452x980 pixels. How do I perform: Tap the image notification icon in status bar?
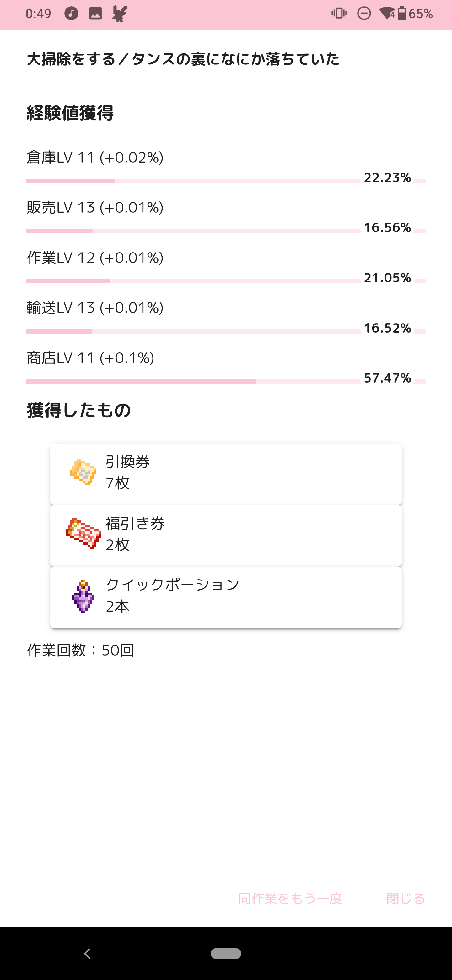tap(95, 14)
